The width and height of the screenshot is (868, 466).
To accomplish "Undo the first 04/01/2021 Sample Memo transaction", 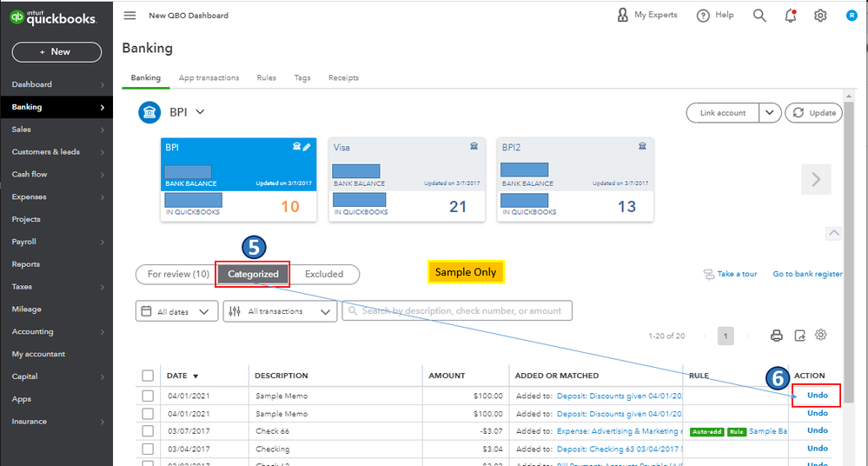I will (x=817, y=395).
